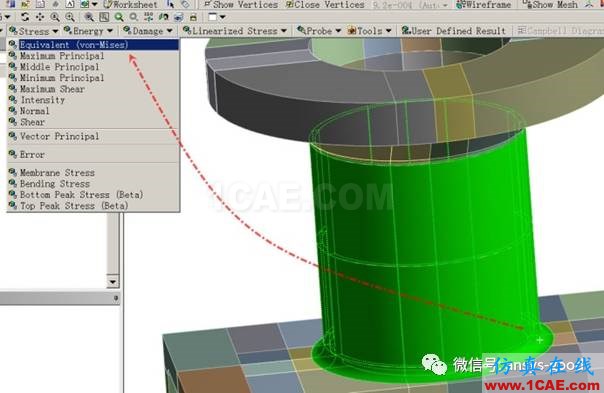Expand the Energy results dropdown

coord(88,30)
